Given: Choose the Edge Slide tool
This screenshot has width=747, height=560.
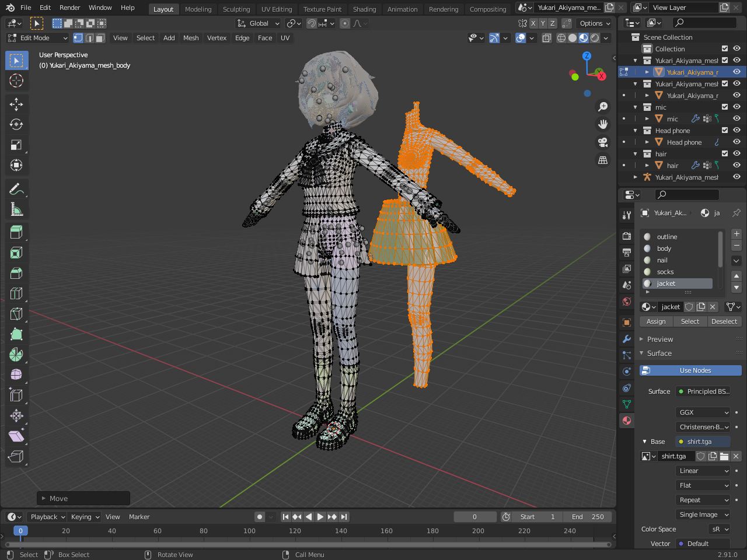Looking at the screenshot, I should pos(16,395).
